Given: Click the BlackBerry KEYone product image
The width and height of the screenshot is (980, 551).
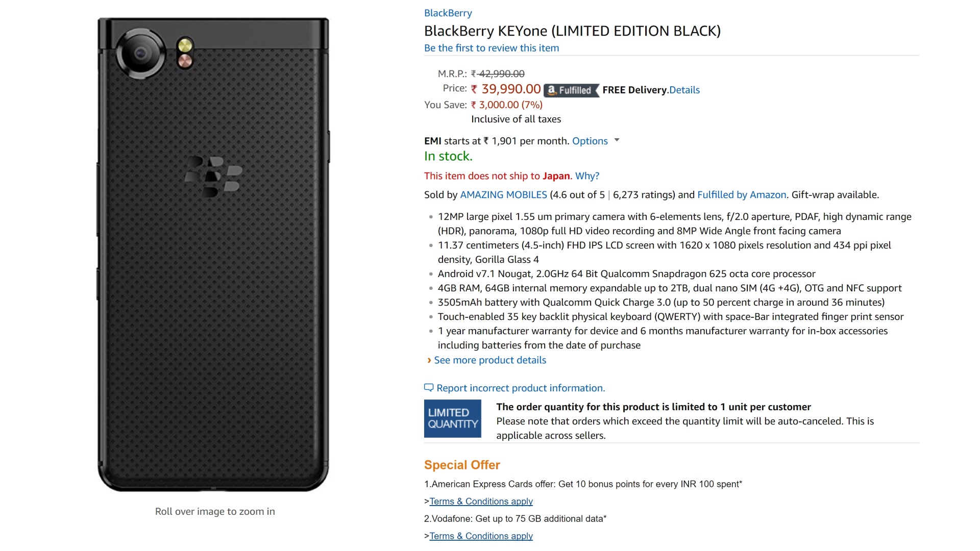Looking at the screenshot, I should [213, 306].
